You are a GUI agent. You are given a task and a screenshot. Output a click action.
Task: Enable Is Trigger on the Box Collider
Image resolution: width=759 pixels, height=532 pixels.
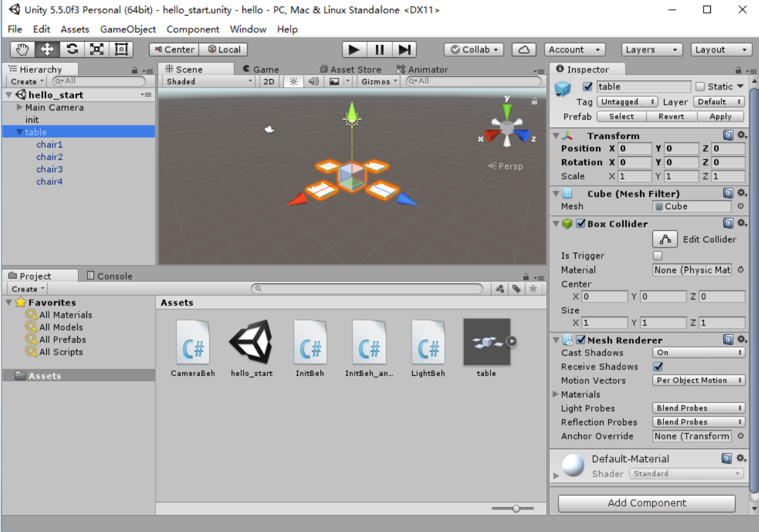657,255
